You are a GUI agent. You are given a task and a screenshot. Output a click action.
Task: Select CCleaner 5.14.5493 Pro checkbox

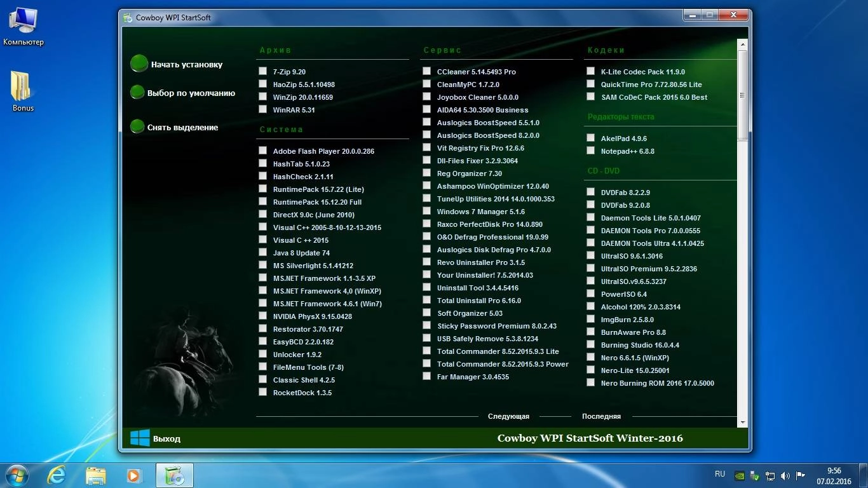[427, 71]
